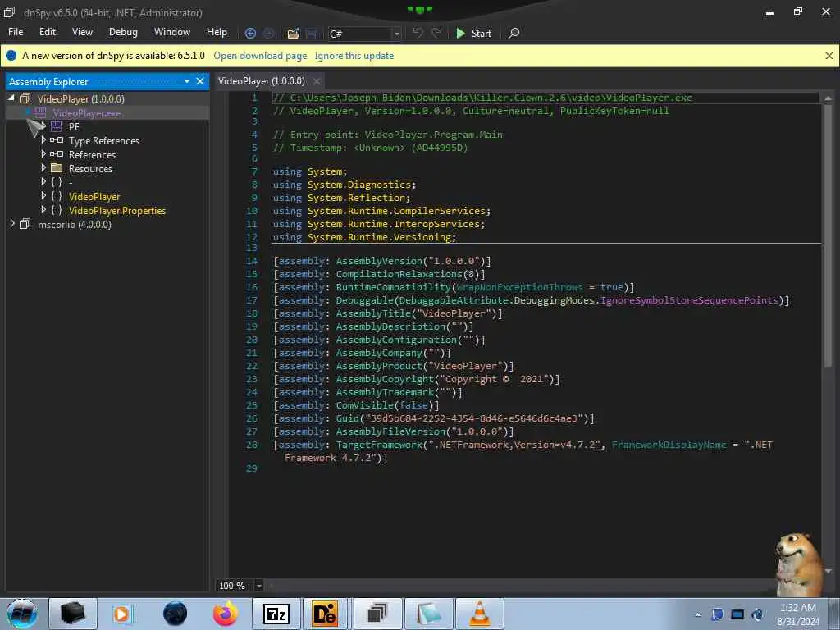Select the VideoPlayer (1.0.0.0) document tab
This screenshot has height=630, width=840.
pos(262,81)
